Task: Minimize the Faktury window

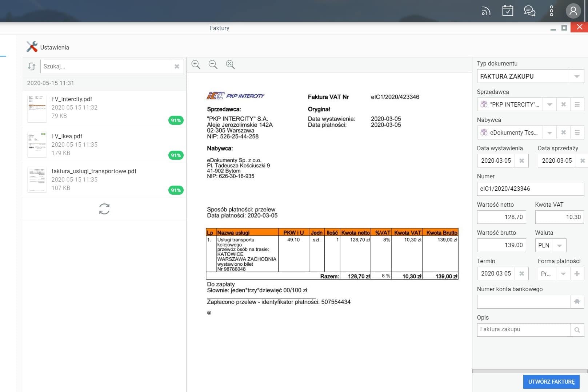Action: point(553,29)
